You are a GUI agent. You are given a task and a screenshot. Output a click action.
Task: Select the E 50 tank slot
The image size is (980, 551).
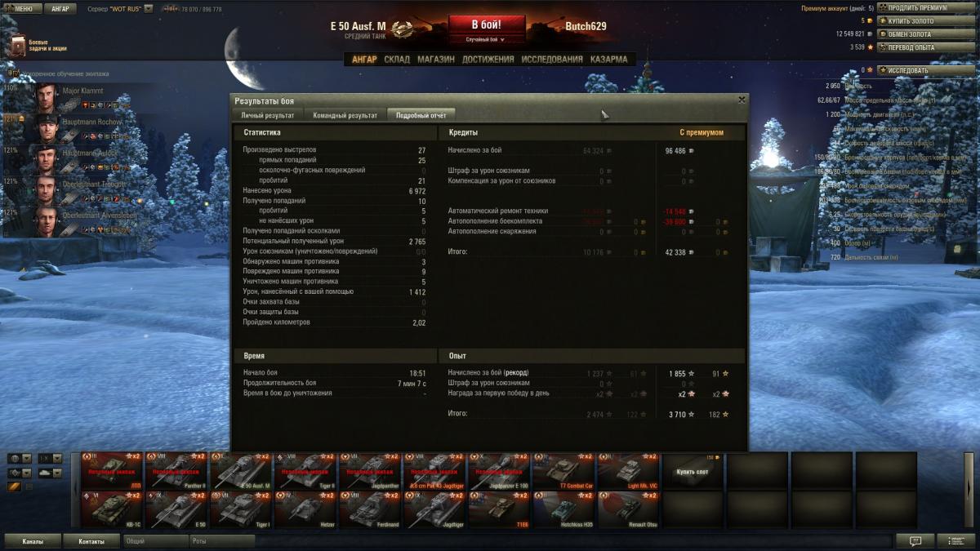click(x=176, y=510)
